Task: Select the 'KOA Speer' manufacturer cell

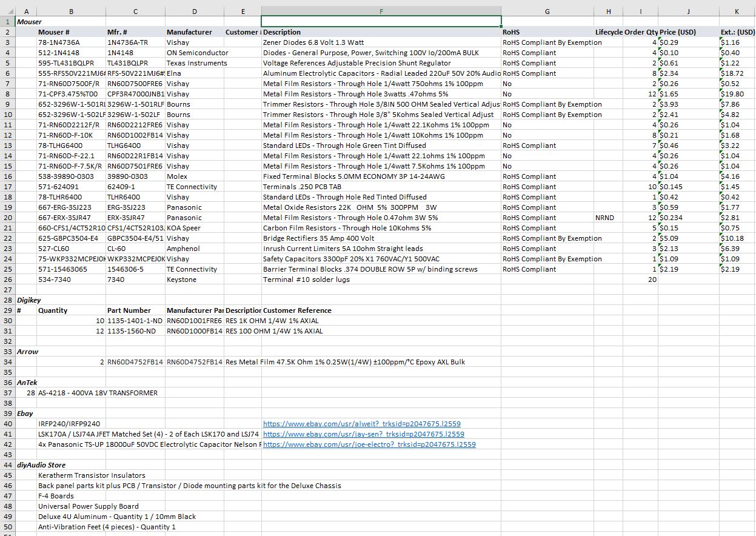Action: 195,228
